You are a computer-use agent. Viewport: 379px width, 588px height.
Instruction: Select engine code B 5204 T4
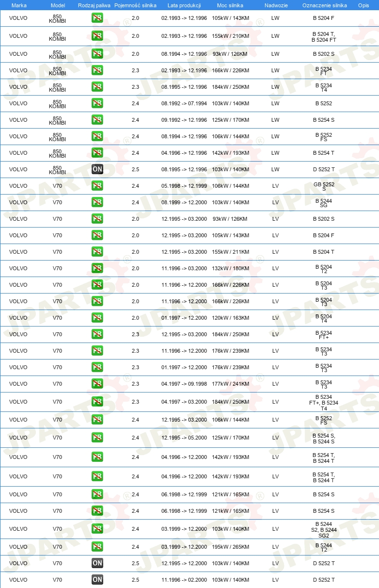coord(324,318)
